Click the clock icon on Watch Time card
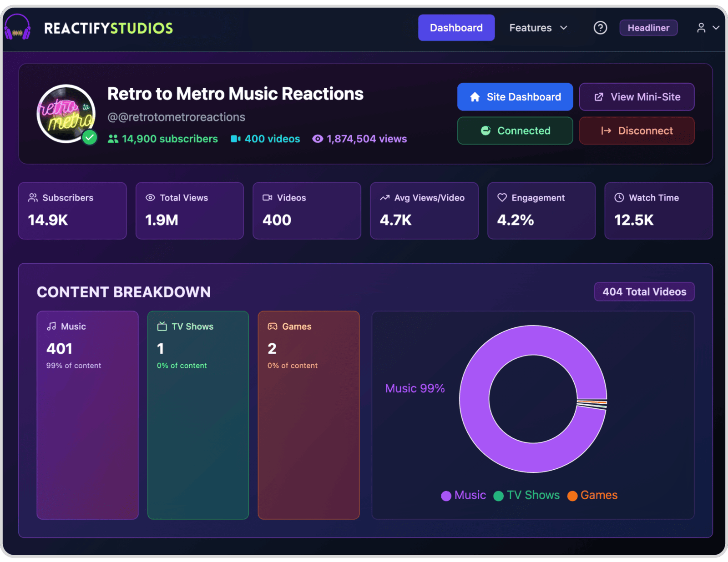The height and width of the screenshot is (562, 728). (619, 197)
